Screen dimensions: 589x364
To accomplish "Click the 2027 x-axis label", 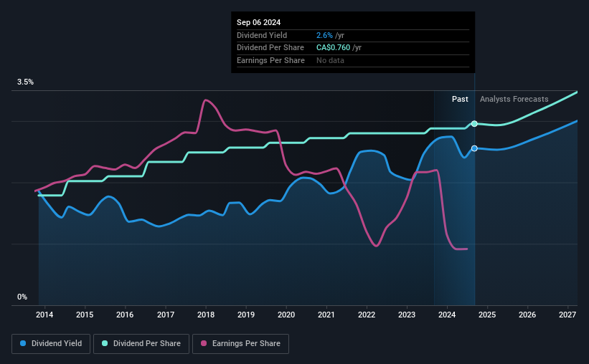I will click(567, 315).
